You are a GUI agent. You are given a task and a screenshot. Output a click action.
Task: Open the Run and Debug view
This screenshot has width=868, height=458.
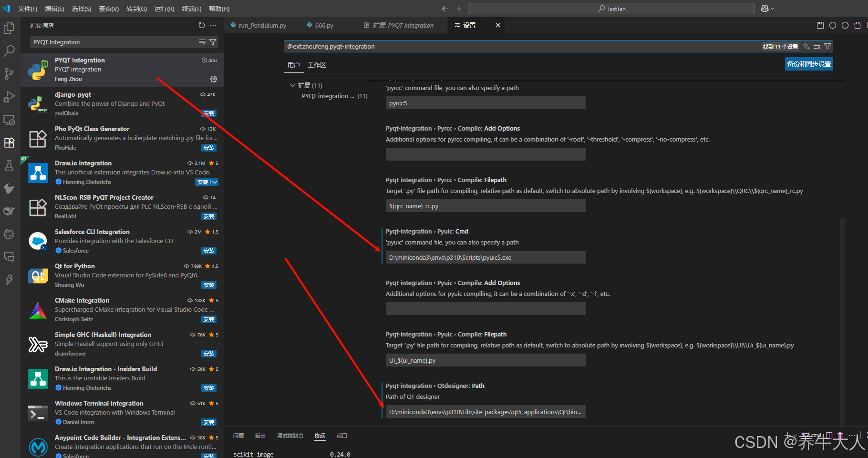point(9,97)
